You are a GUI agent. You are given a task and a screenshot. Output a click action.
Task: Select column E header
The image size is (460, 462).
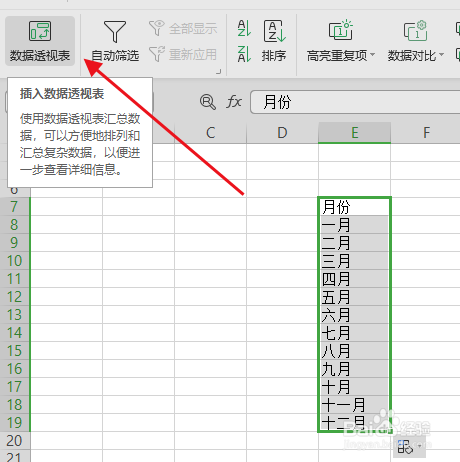coord(354,133)
